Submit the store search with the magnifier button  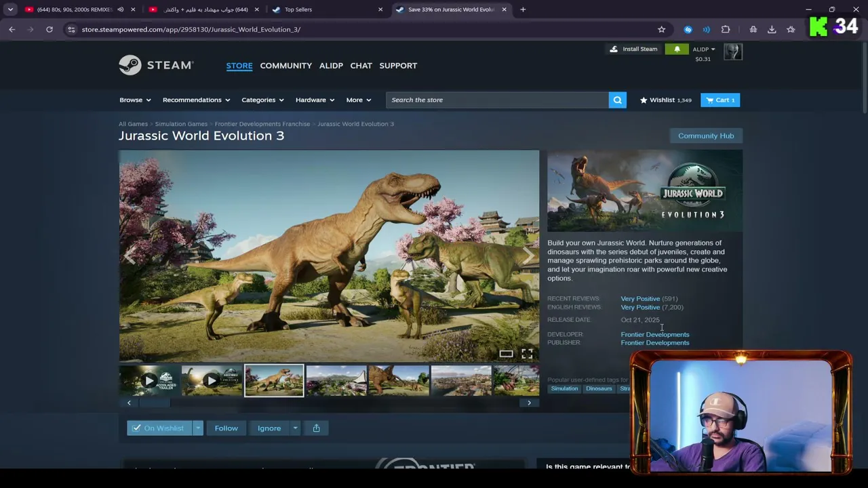tap(617, 100)
